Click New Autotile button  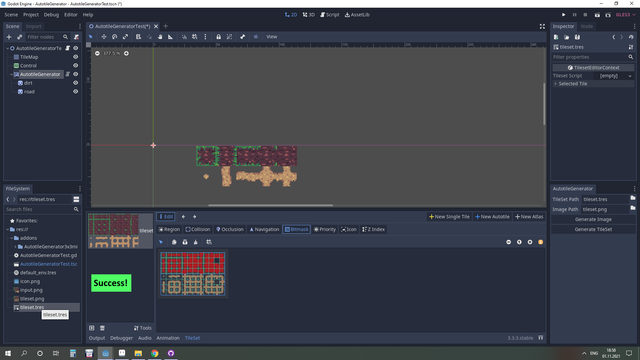click(x=492, y=217)
